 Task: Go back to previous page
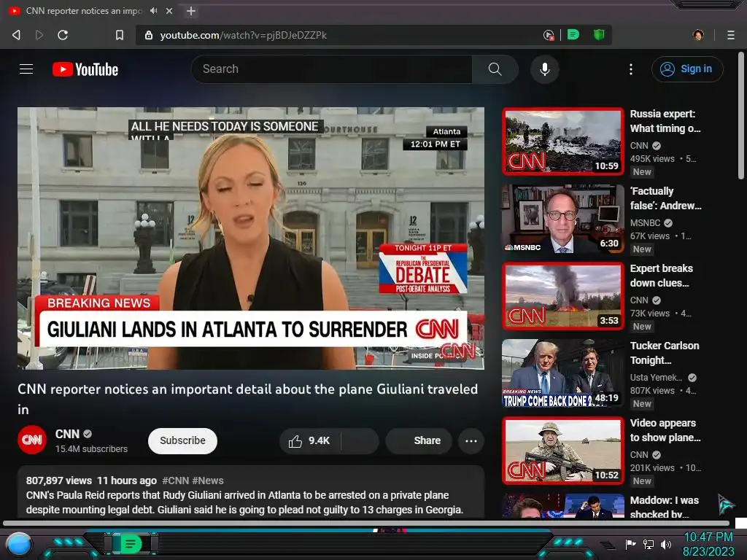(x=17, y=35)
